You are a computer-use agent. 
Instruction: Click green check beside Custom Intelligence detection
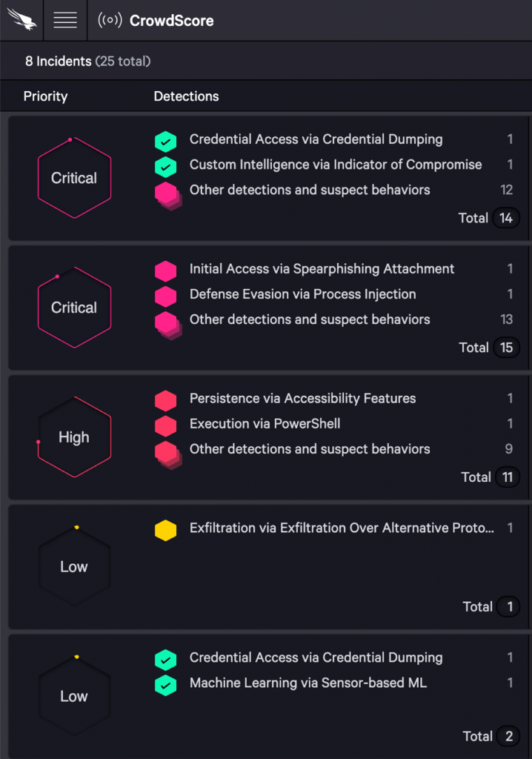pyautogui.click(x=165, y=165)
